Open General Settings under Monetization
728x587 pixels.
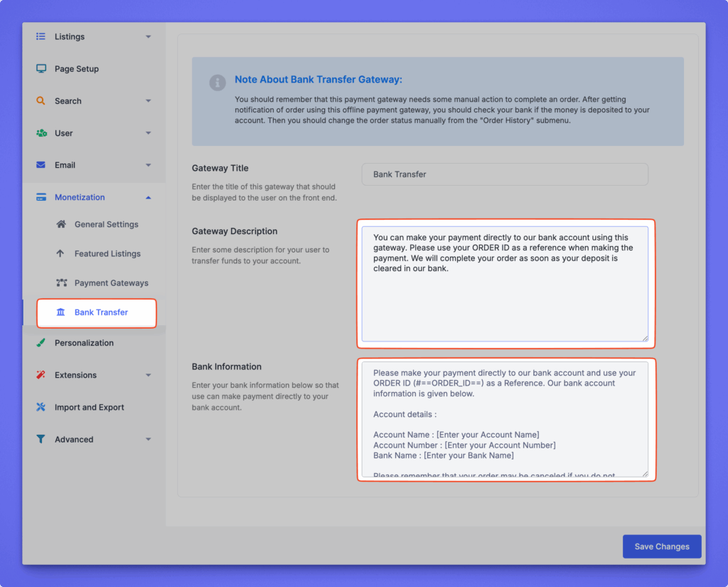(106, 225)
